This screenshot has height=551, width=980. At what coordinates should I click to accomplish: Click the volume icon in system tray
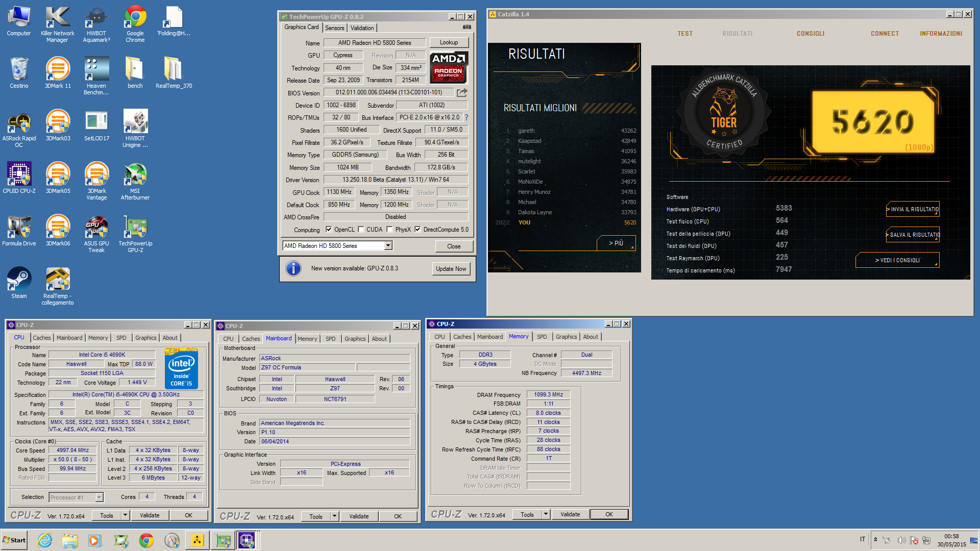point(901,540)
